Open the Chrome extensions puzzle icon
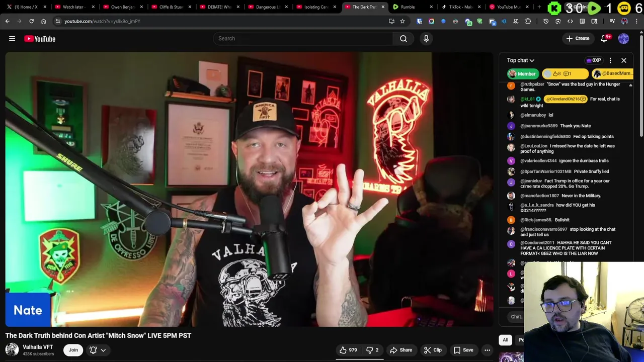 pyautogui.click(x=528, y=21)
